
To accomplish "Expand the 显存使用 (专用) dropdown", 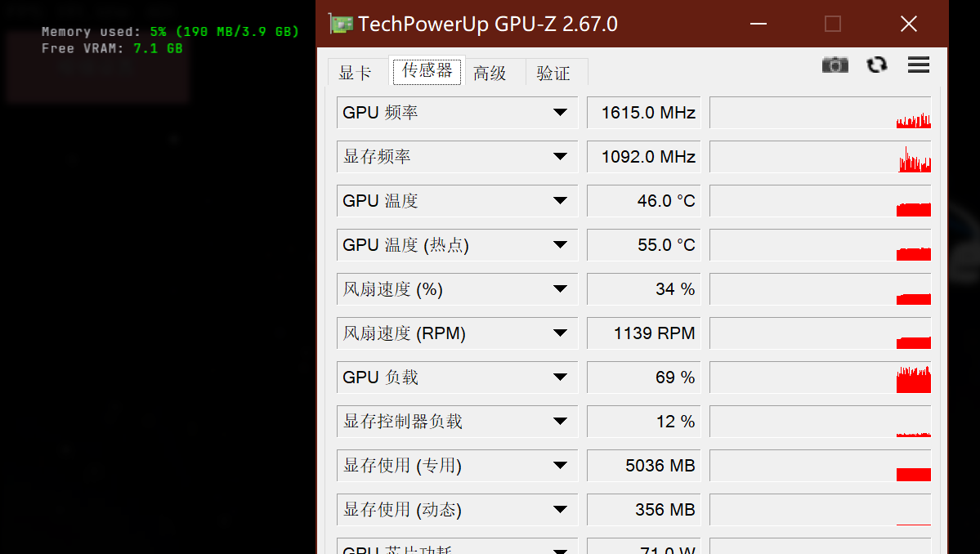I will 560,465.
